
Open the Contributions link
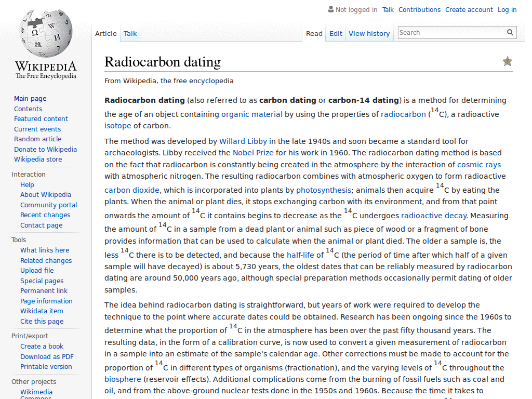[x=419, y=9]
